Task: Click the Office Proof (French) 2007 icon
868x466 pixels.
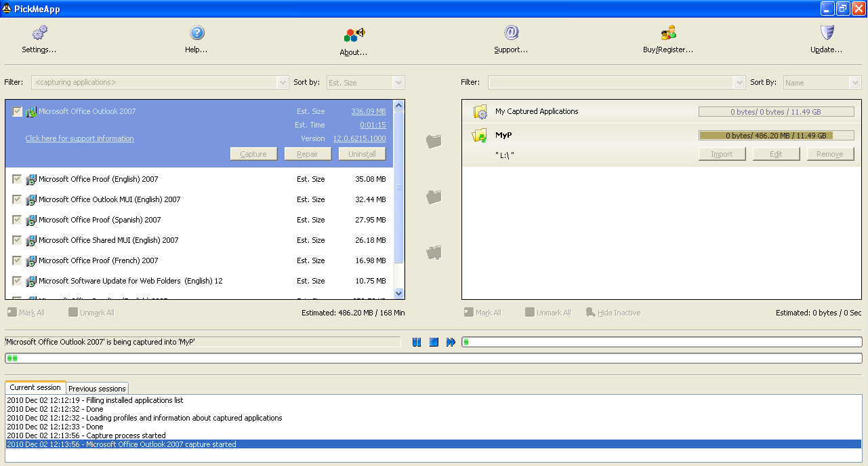Action: (x=31, y=261)
